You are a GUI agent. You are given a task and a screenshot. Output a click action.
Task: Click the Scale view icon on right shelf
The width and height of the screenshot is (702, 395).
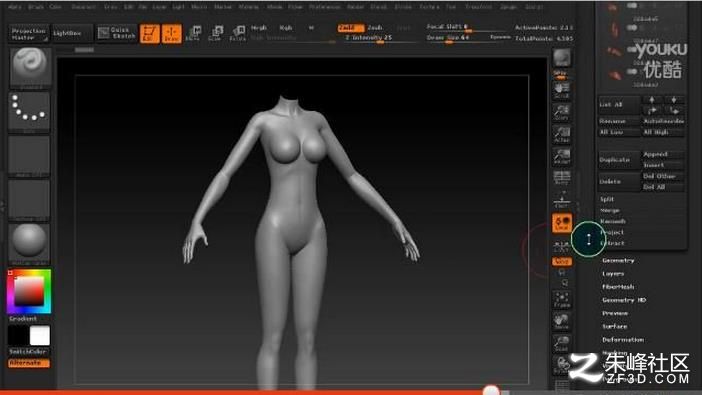pos(561,343)
